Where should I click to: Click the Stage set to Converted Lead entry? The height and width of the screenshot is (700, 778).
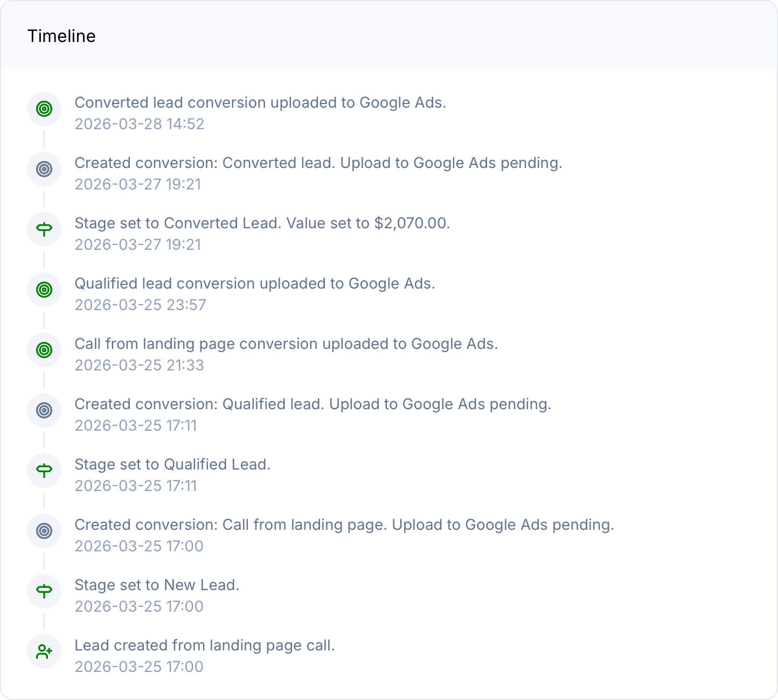(x=263, y=223)
